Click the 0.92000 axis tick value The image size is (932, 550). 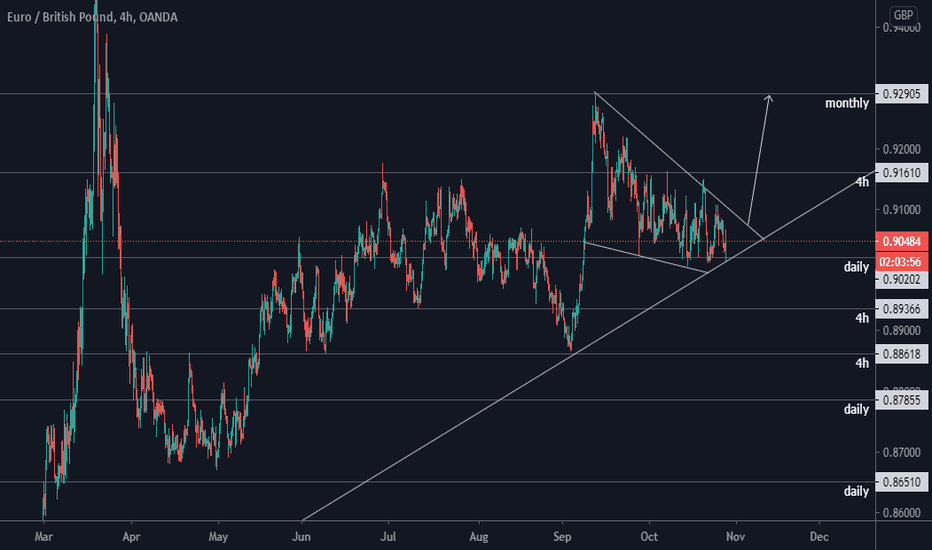(x=902, y=149)
